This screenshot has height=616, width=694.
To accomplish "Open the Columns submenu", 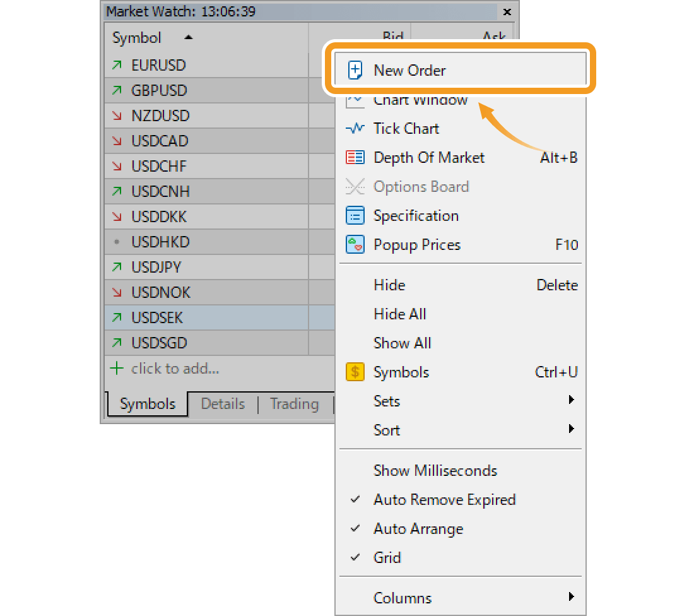I will coord(402,597).
